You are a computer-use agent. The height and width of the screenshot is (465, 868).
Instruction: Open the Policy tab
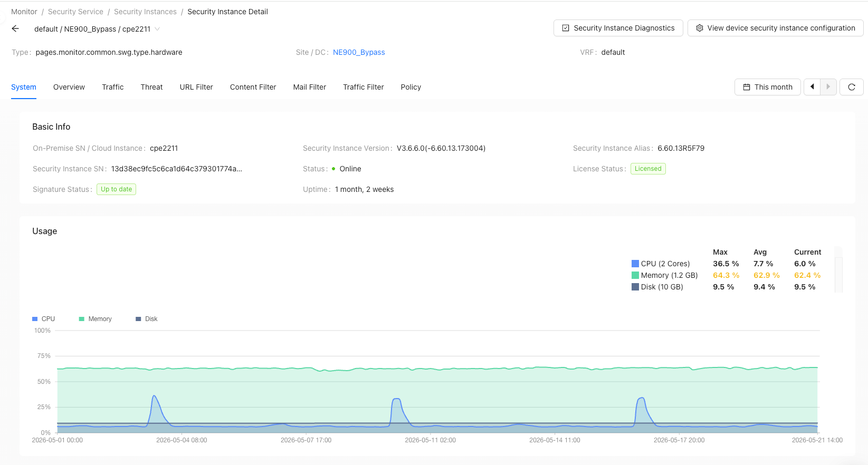pos(411,87)
